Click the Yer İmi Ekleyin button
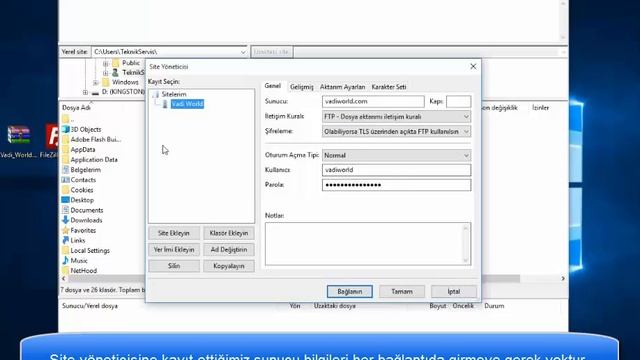 coord(174,249)
